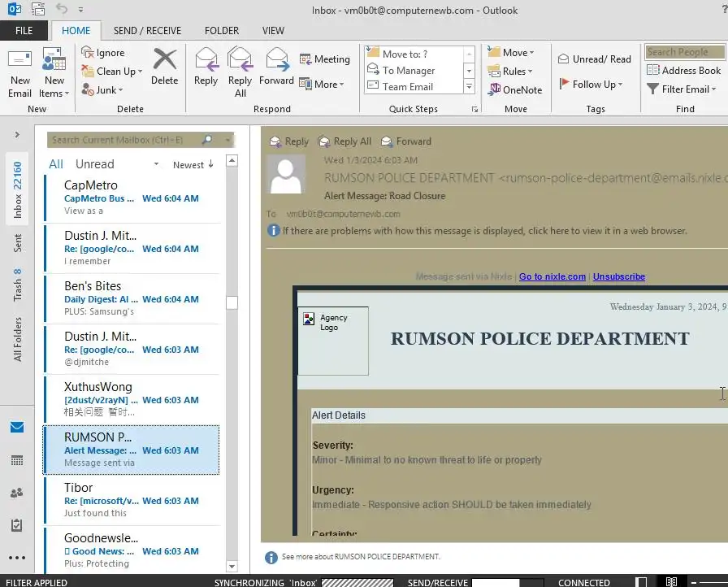Viewport: 728px width, 587px height.
Task: Click the Unsubscribe link
Action: [x=619, y=276]
